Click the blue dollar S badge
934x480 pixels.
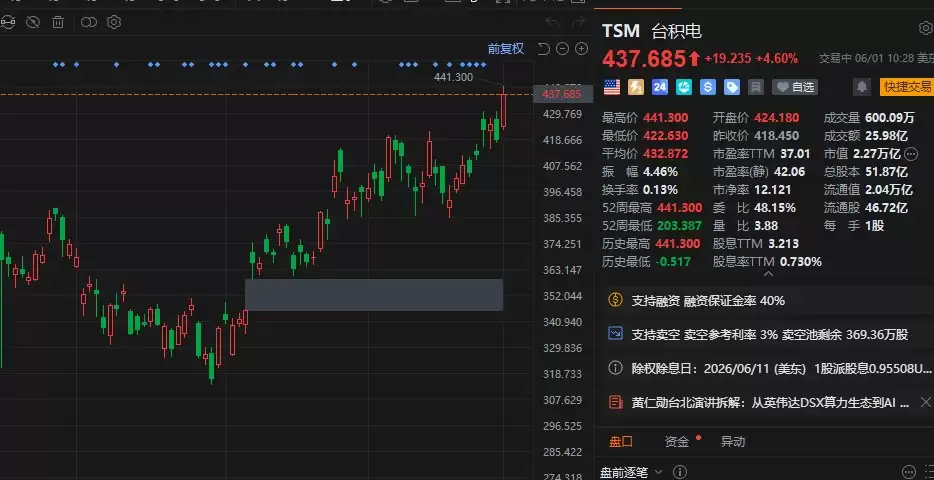[708, 87]
